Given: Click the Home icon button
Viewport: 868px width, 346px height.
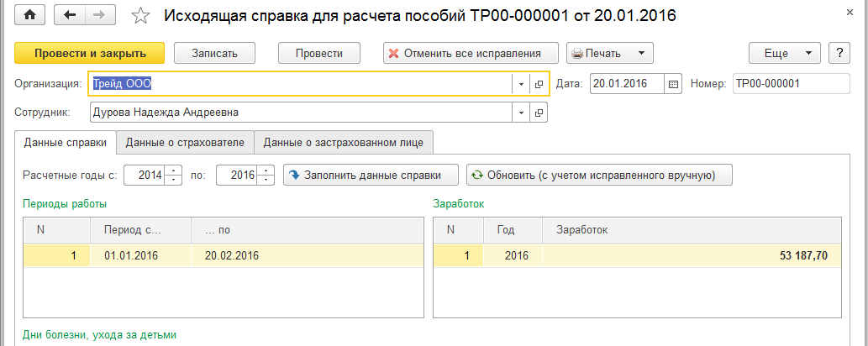Looking at the screenshot, I should coord(30,16).
